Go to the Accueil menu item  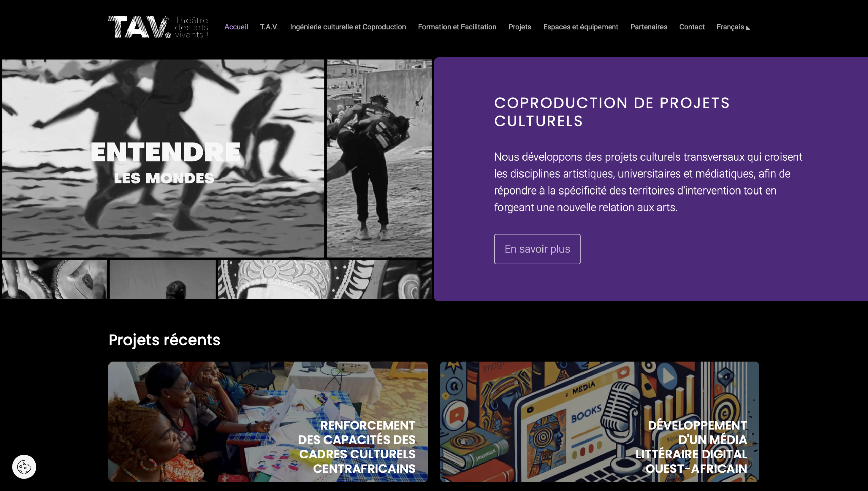(x=236, y=27)
